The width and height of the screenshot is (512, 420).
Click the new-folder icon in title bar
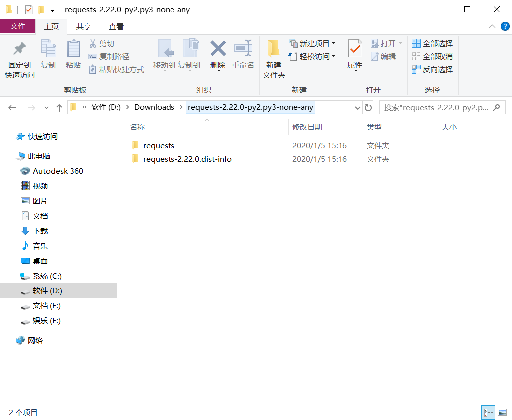41,10
